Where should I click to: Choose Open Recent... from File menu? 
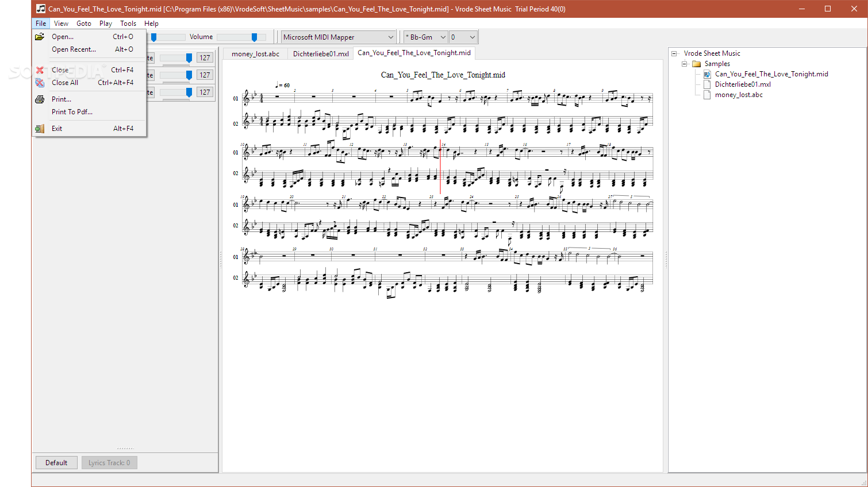click(x=90, y=49)
